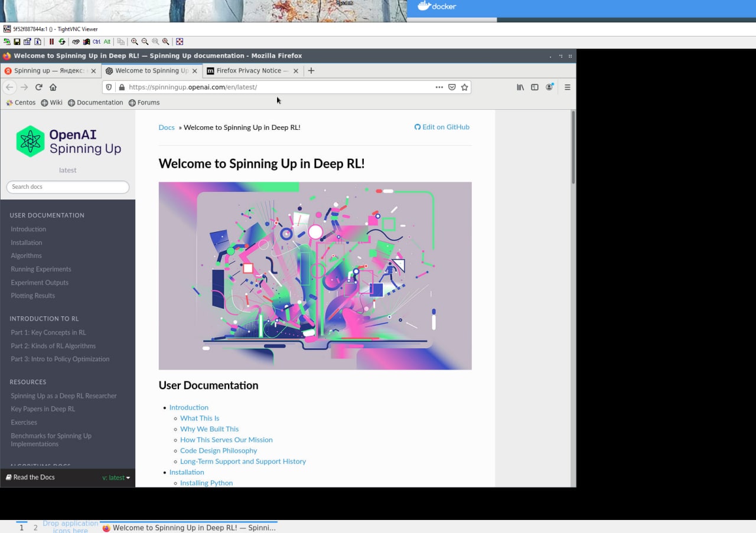This screenshot has width=756, height=533.
Task: Open What This Is content link
Action: 200,418
